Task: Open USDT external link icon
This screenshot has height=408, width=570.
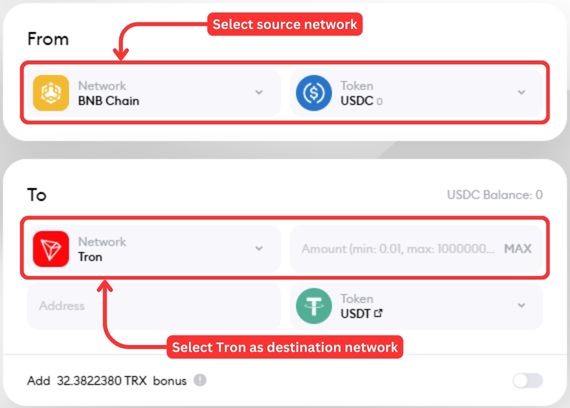Action: 378,313
